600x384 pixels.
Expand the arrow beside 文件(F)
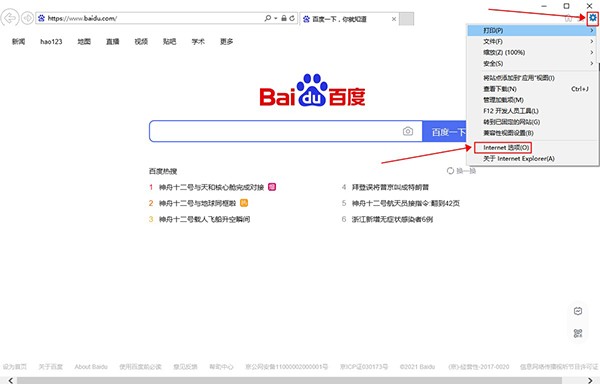click(592, 41)
